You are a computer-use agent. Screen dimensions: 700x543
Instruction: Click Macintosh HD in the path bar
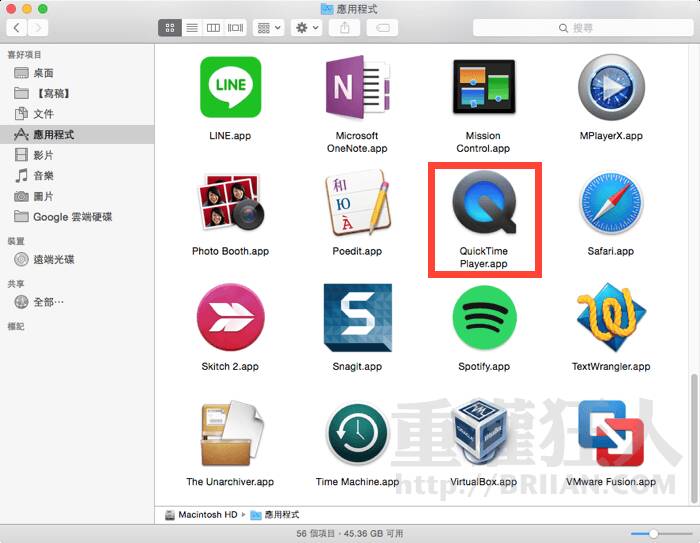click(x=201, y=514)
